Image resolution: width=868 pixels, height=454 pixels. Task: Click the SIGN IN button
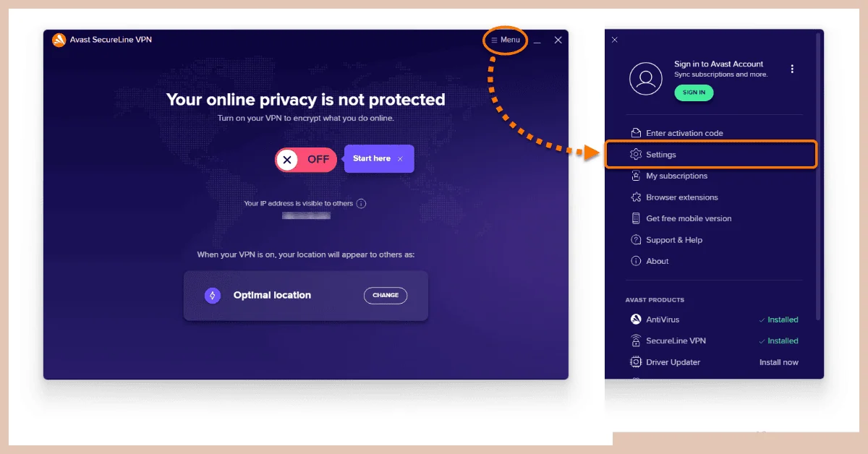point(694,93)
